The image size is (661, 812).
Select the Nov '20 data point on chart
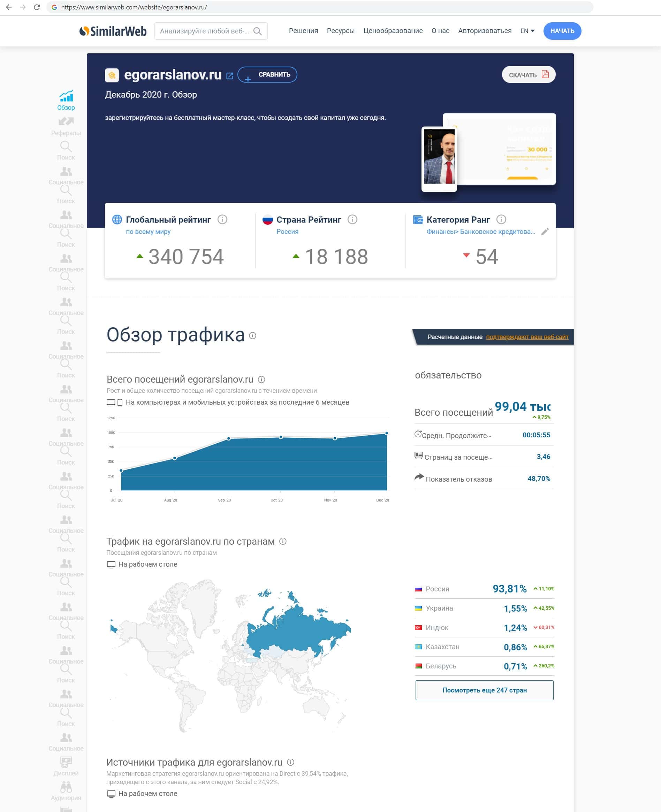(x=335, y=438)
